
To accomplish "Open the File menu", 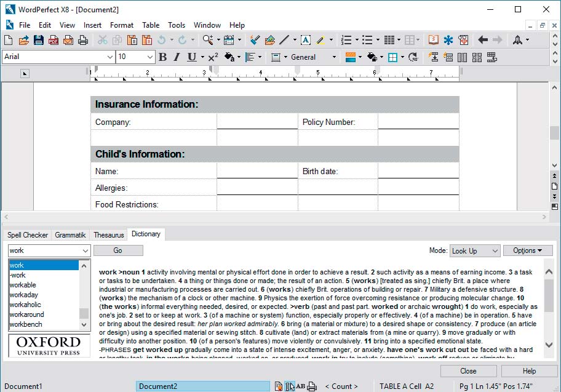I will pos(25,25).
